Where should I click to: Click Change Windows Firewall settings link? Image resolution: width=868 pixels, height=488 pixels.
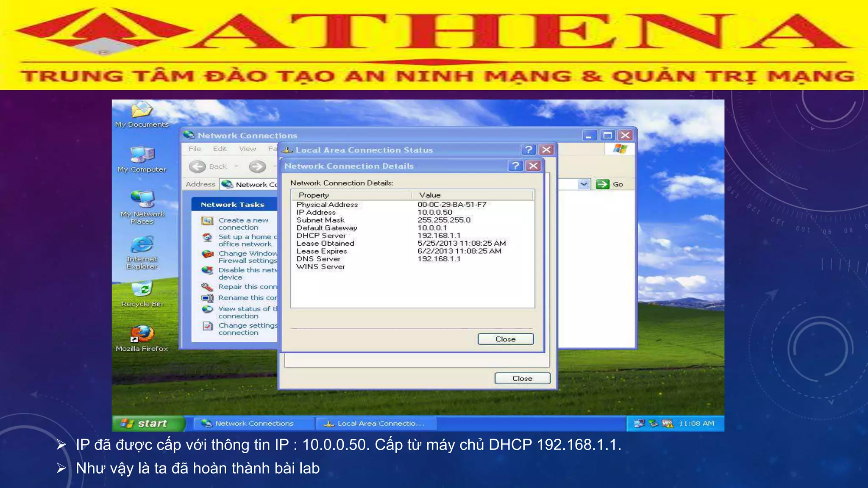(x=248, y=257)
